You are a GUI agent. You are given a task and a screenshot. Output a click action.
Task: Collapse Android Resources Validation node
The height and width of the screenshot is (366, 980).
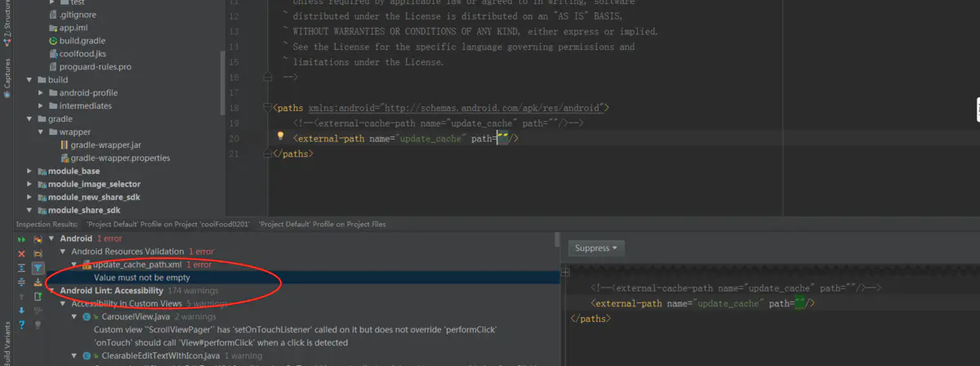point(63,252)
